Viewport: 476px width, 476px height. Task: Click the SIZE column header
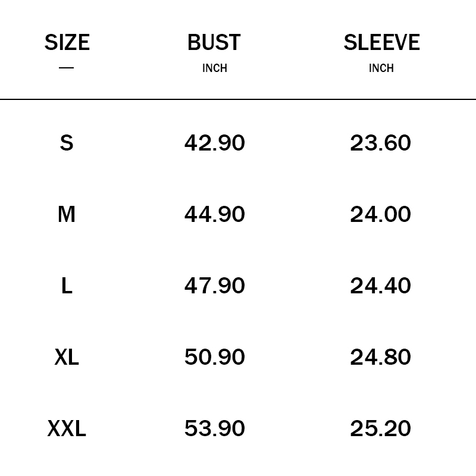(x=67, y=43)
